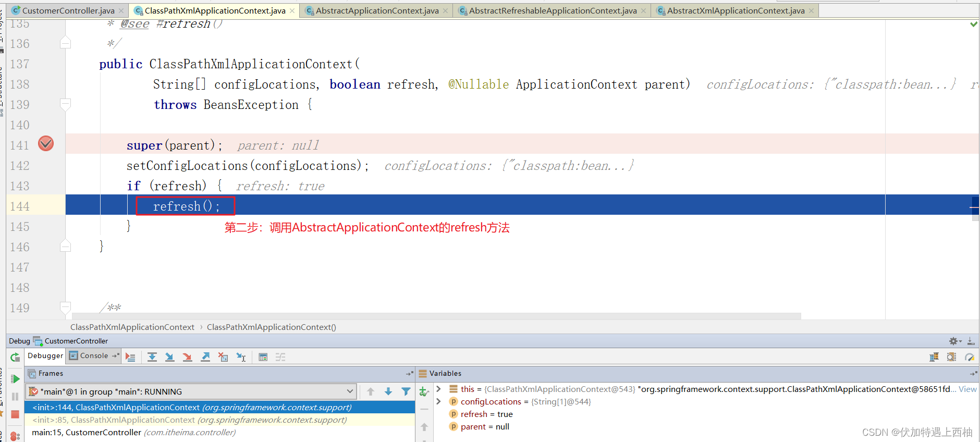Select variable 'refresh = true'
980x442 pixels.
[x=487, y=414]
